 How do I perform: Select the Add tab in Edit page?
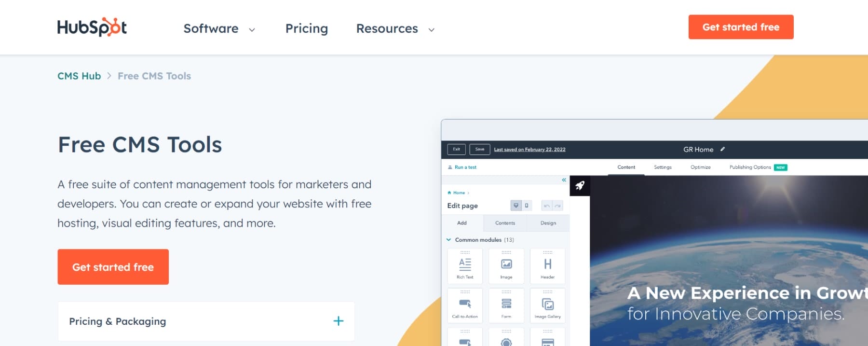pos(462,223)
